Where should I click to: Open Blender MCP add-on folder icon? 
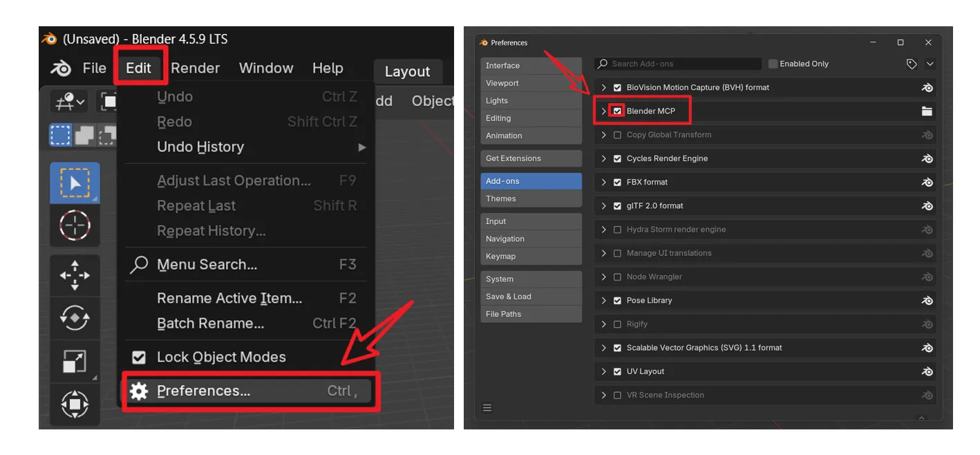[x=927, y=111]
